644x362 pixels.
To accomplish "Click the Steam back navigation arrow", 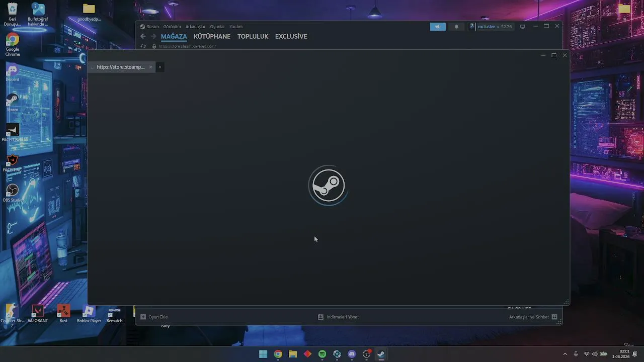I will [x=143, y=36].
